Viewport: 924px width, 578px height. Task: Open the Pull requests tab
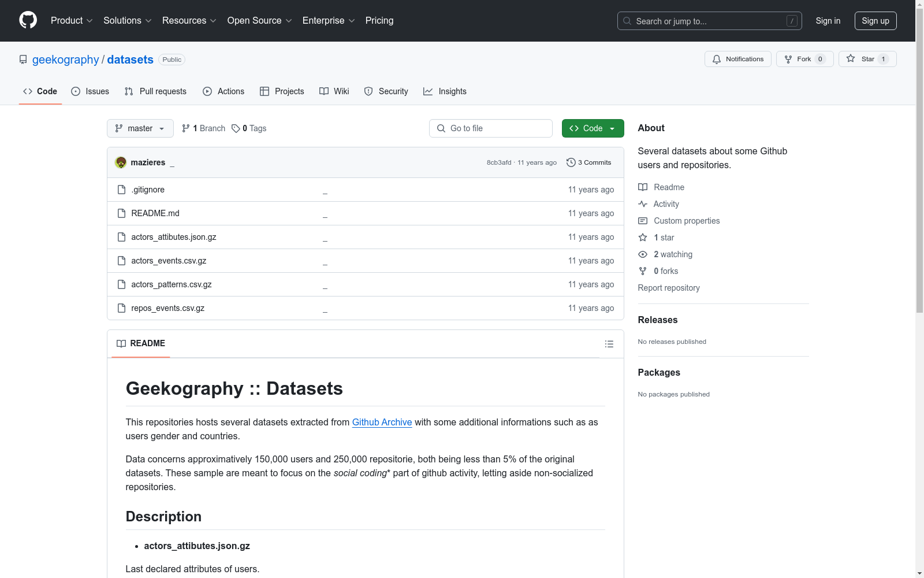click(155, 91)
